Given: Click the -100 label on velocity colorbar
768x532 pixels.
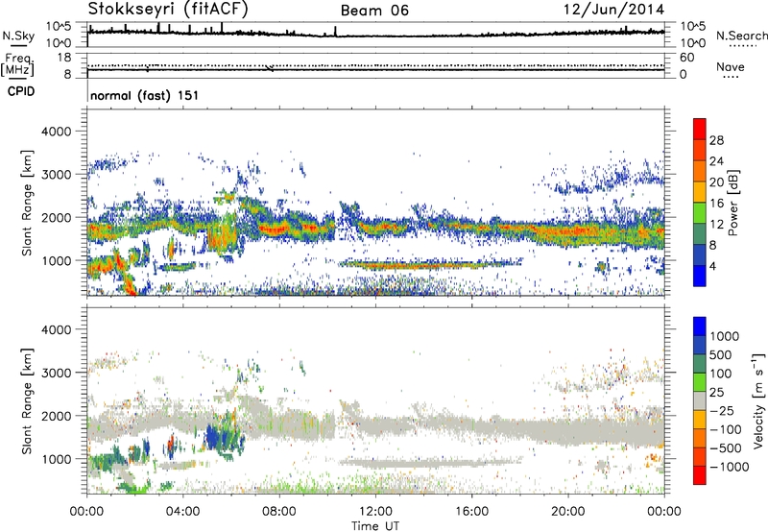Looking at the screenshot, I should 725,429.
